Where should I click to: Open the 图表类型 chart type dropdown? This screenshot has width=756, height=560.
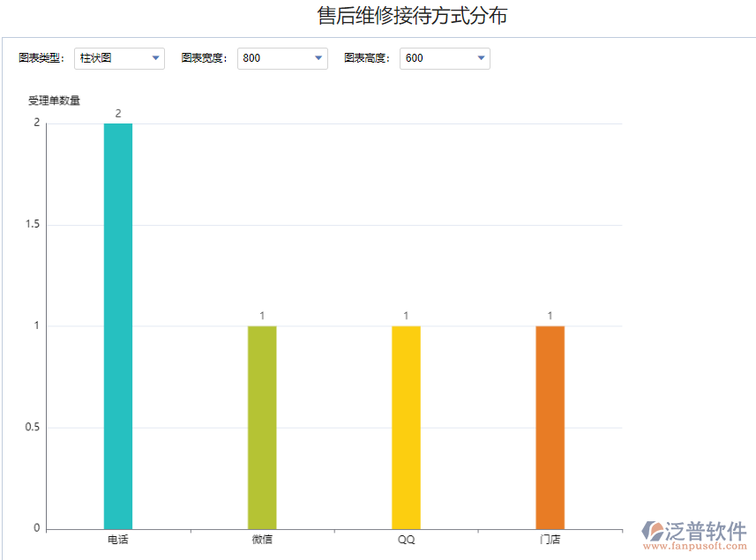click(119, 58)
